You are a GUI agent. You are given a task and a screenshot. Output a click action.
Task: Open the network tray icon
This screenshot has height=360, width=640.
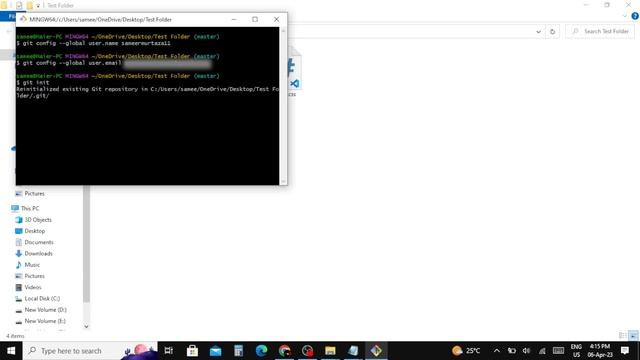click(542, 351)
